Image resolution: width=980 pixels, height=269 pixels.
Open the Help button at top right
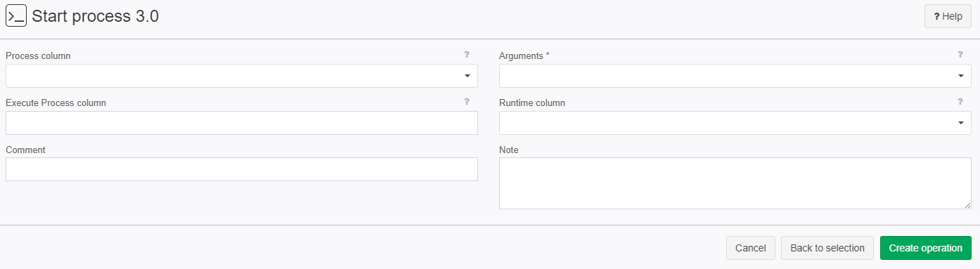[948, 16]
